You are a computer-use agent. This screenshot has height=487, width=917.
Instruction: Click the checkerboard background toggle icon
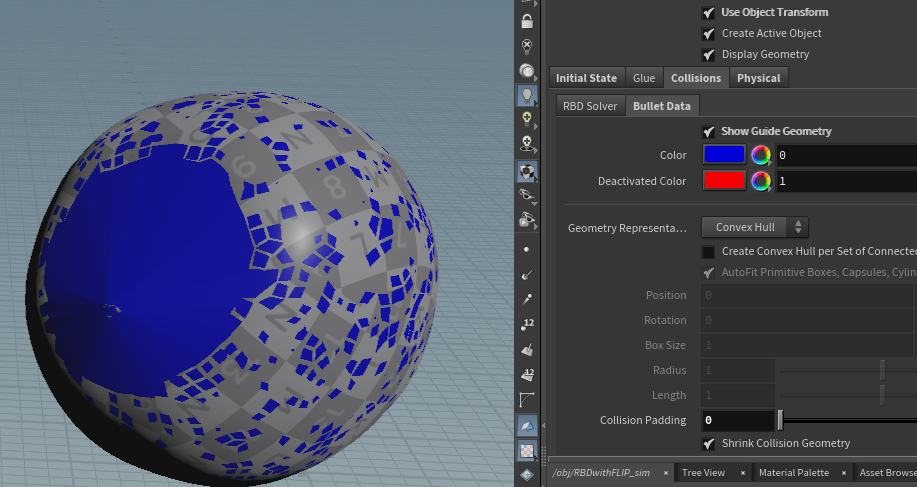point(527,451)
